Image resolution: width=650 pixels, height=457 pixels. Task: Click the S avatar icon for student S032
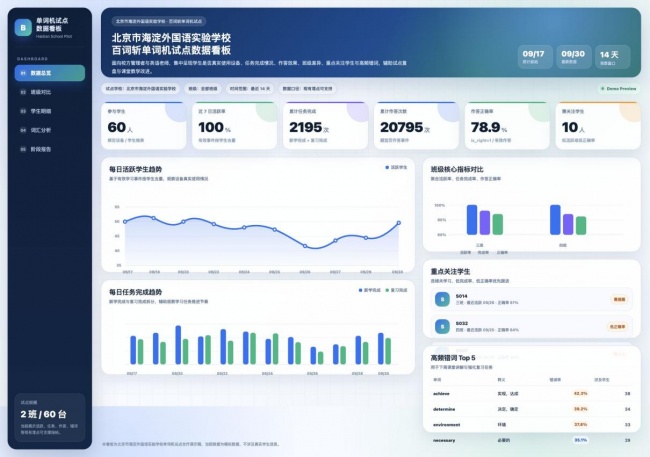point(442,326)
